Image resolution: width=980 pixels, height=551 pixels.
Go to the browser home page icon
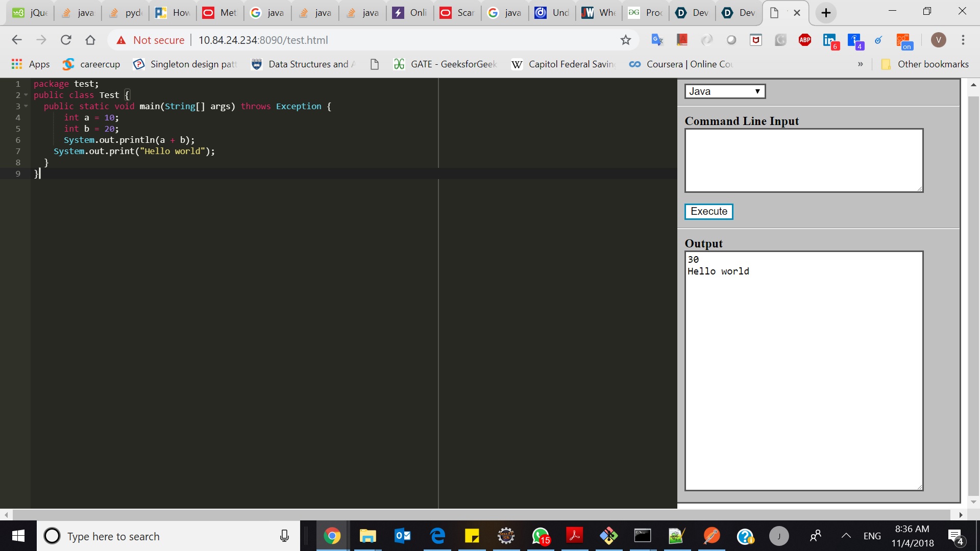[x=90, y=40]
